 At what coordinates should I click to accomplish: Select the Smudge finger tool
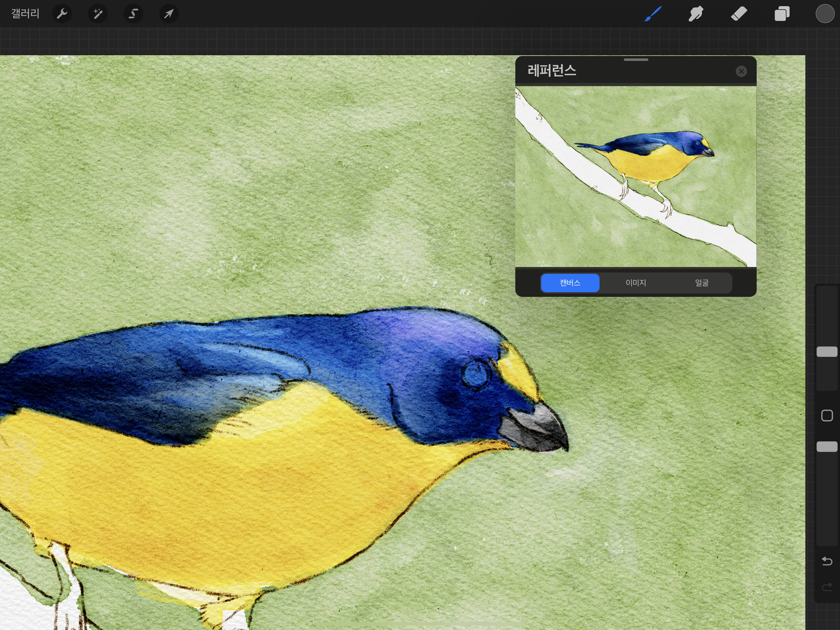(696, 14)
